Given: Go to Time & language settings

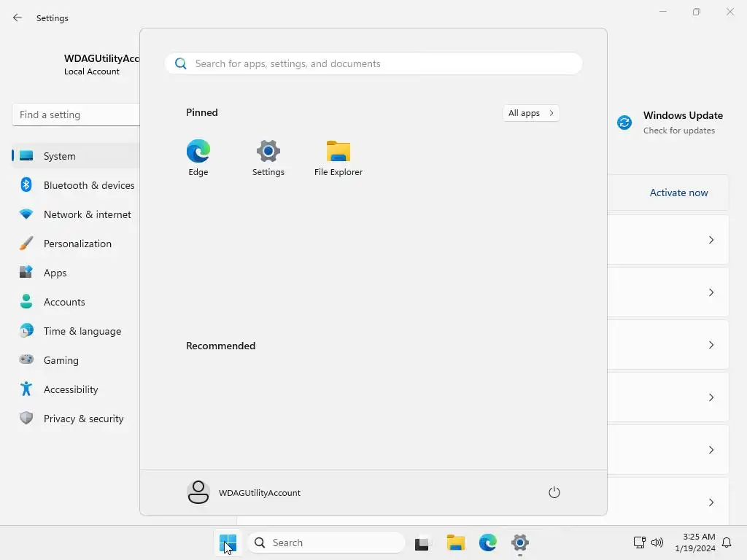Looking at the screenshot, I should (x=76, y=331).
